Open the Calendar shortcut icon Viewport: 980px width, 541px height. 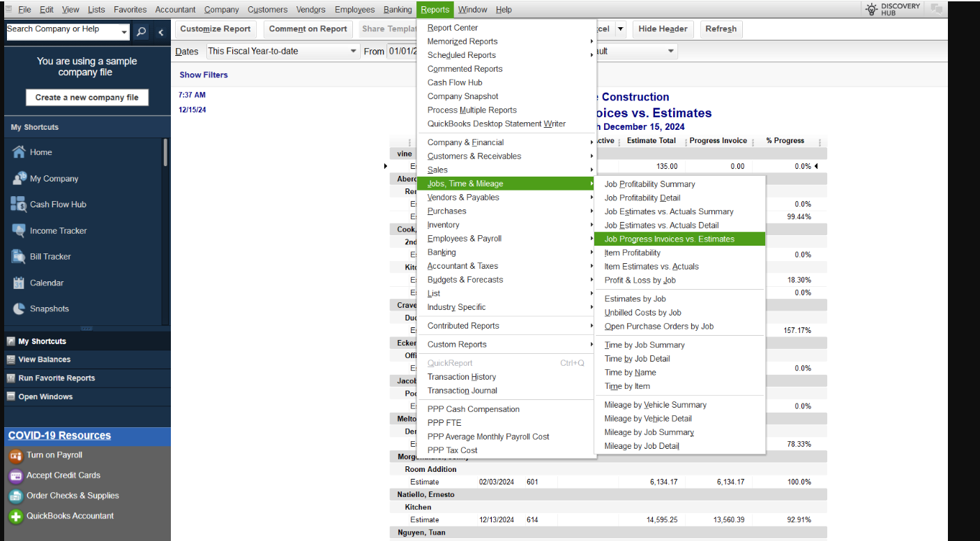point(19,283)
